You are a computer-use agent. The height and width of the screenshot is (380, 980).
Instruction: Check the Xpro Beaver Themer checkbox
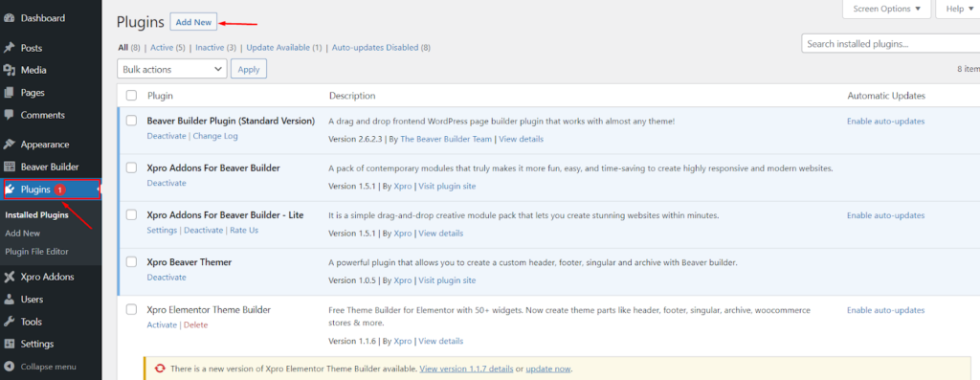(x=131, y=262)
